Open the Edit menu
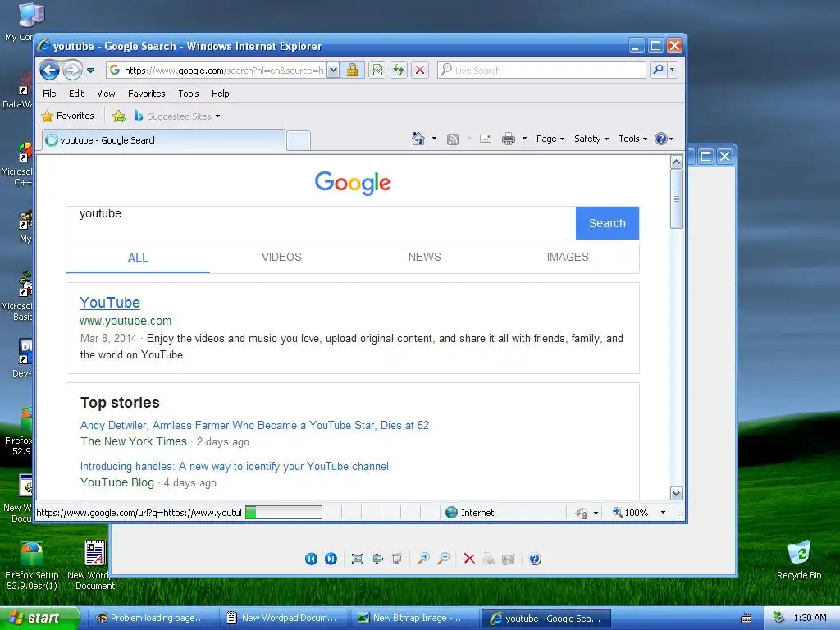Screen dimensions: 840x630 point(76,94)
